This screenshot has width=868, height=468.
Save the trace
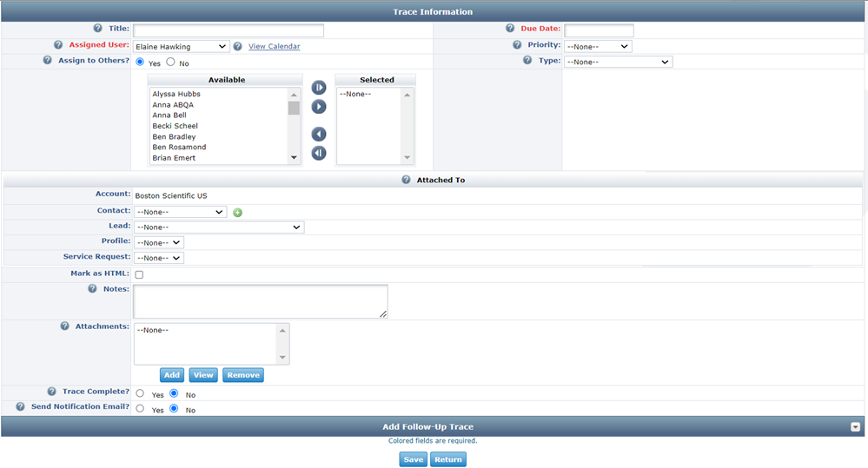pyautogui.click(x=414, y=459)
